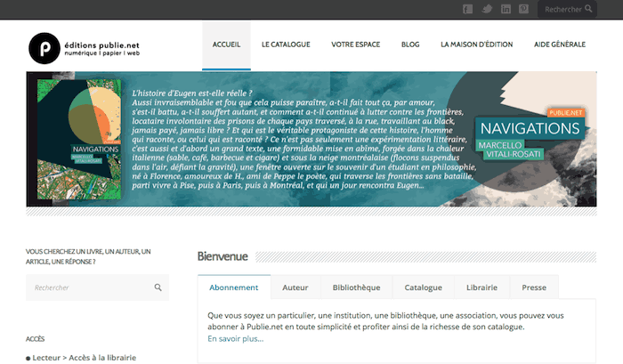
Task: Open the Facebook social icon
Action: pyautogui.click(x=467, y=9)
